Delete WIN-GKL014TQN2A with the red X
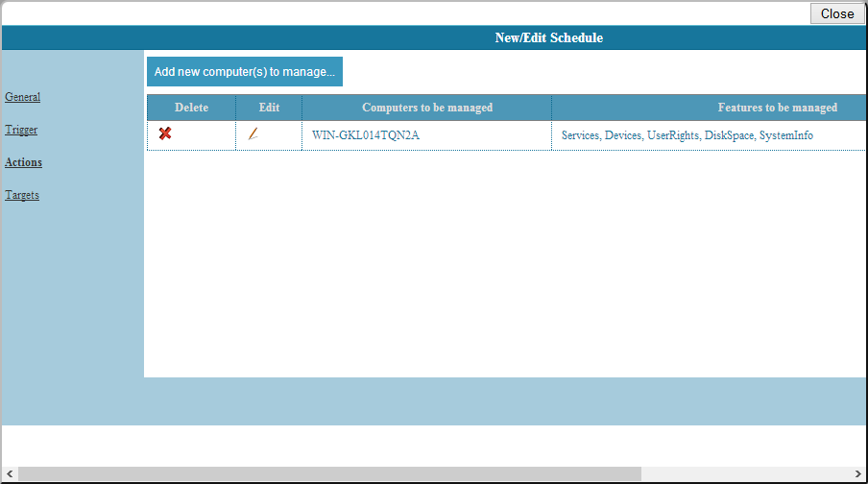Image resolution: width=868 pixels, height=484 pixels. pos(165,133)
